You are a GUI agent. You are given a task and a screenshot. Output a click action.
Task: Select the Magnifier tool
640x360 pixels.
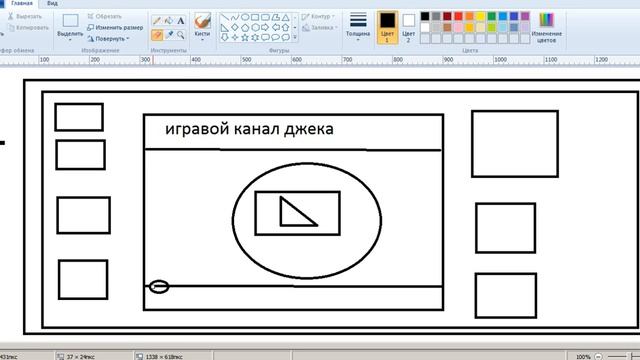[x=180, y=35]
